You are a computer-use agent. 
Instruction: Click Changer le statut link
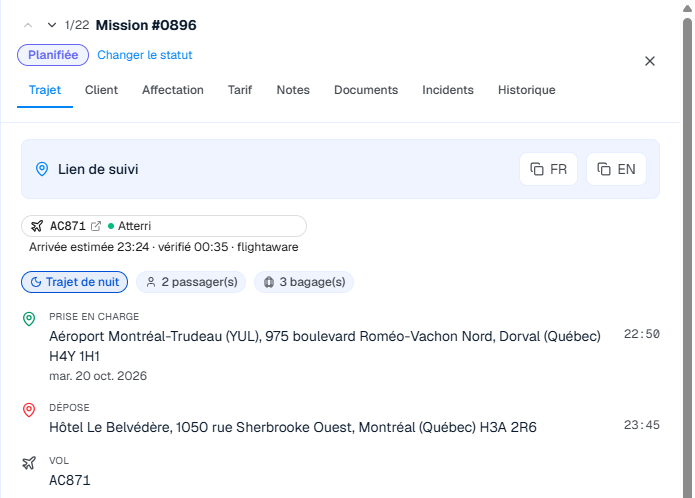click(144, 55)
